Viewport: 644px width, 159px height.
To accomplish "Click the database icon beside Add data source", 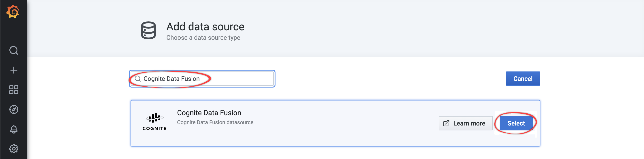I will [x=148, y=30].
